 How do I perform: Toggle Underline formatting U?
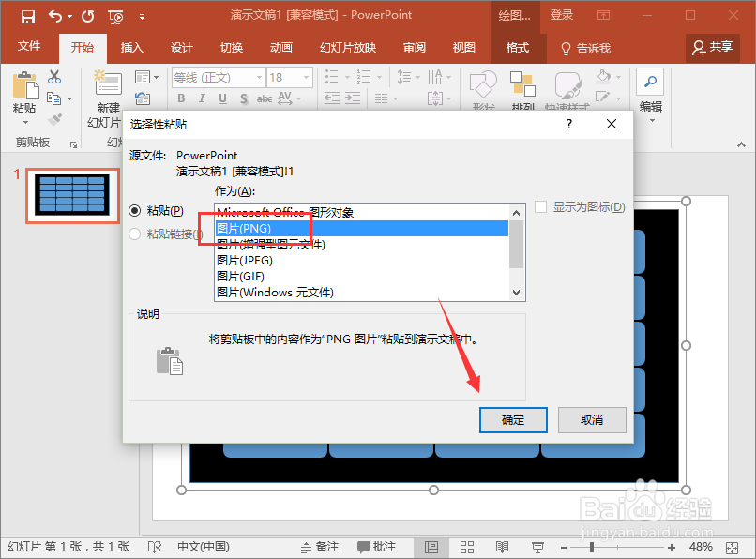[222, 98]
